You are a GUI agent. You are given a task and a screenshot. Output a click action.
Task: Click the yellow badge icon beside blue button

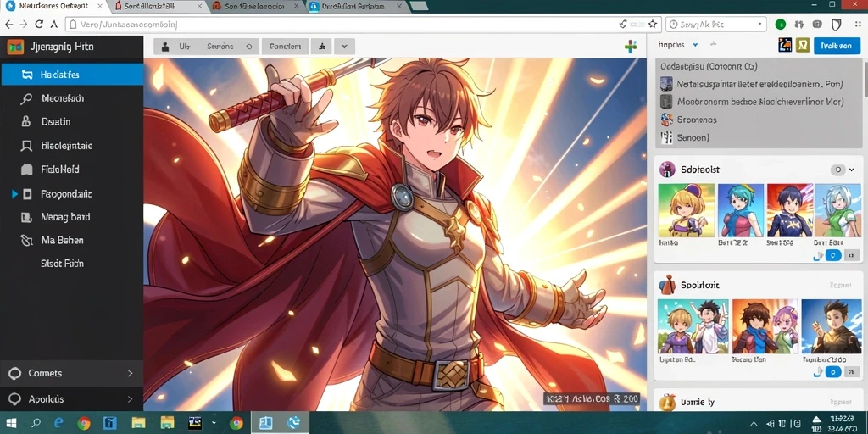[x=802, y=46]
